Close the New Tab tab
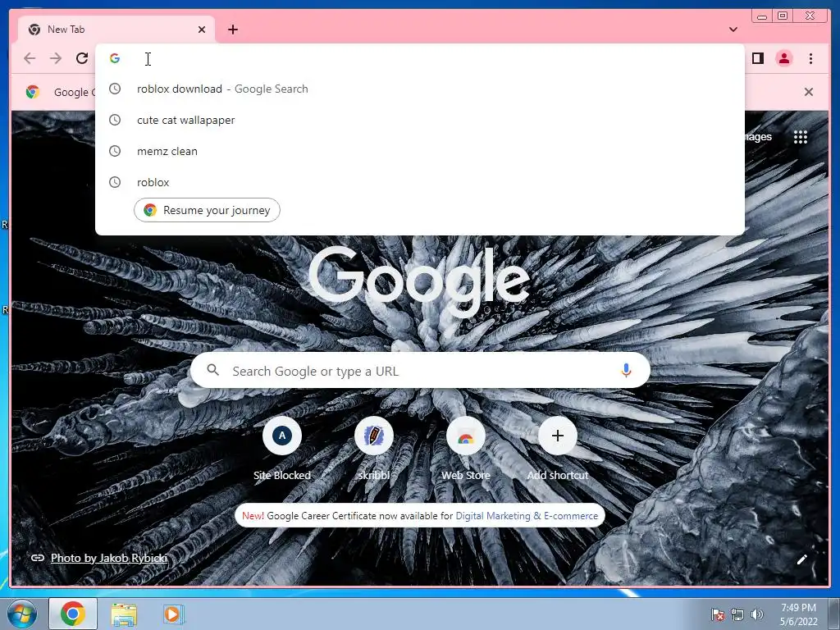Screen dimensions: 840x630 pyautogui.click(x=202, y=30)
